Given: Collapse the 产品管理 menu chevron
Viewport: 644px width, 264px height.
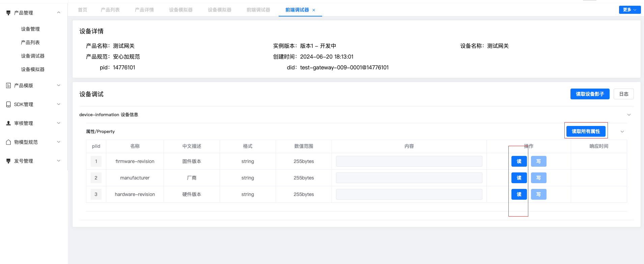Looking at the screenshot, I should [59, 12].
